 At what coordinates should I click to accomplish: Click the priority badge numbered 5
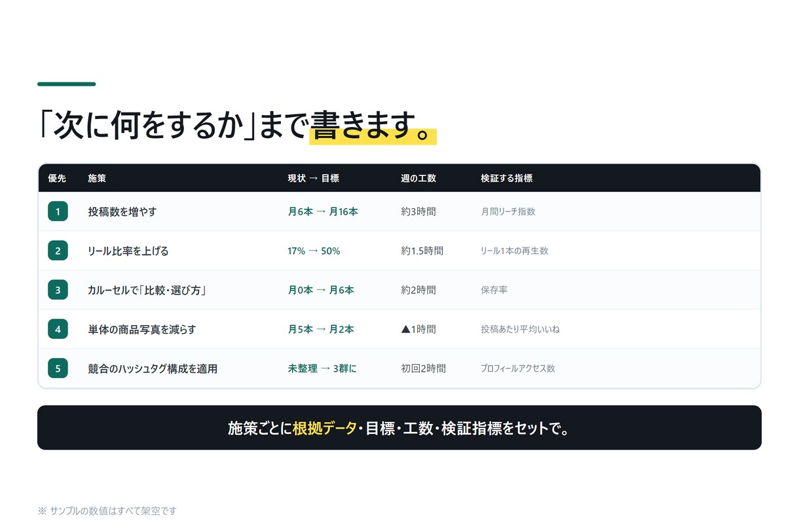tap(58, 368)
